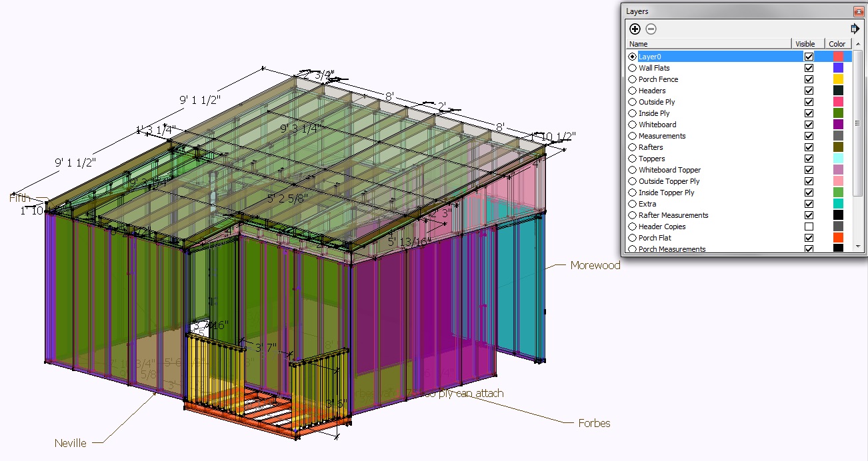Open the Layers panel details flyout arrow
The image size is (868, 461).
pos(855,29)
